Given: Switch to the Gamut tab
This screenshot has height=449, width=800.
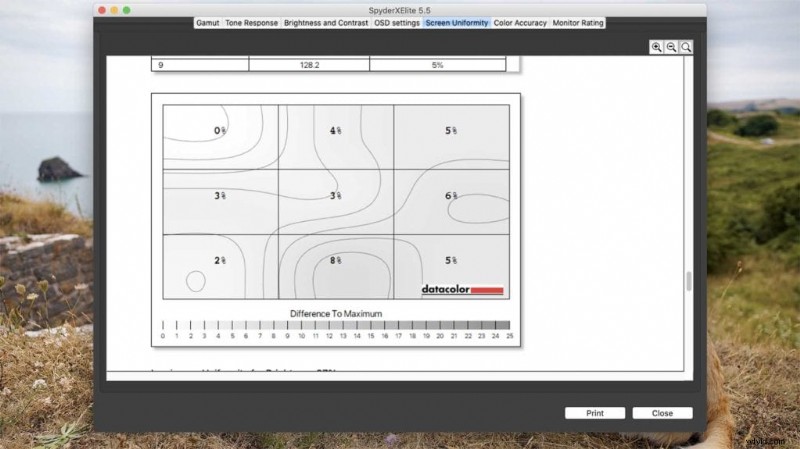Looking at the screenshot, I should (208, 23).
